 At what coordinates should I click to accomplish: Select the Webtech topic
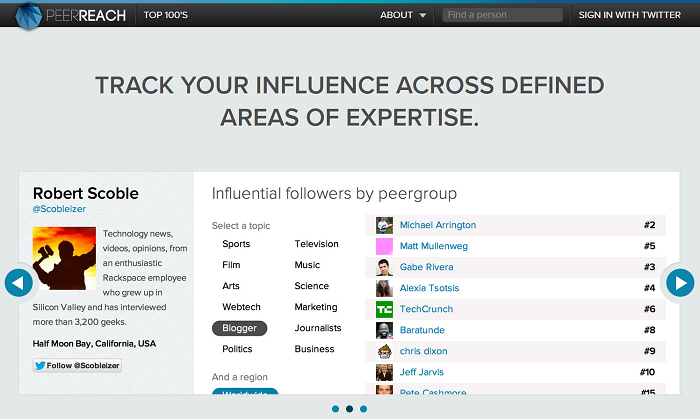point(241,307)
